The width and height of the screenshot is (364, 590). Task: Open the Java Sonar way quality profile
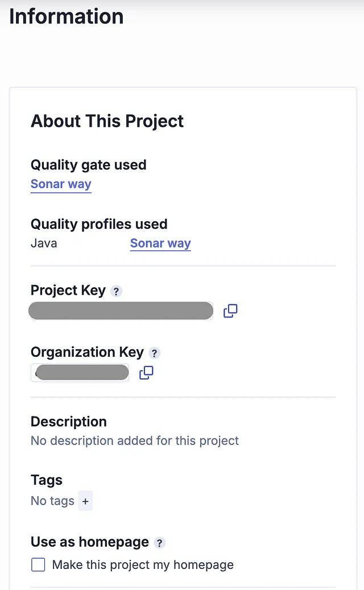(160, 243)
